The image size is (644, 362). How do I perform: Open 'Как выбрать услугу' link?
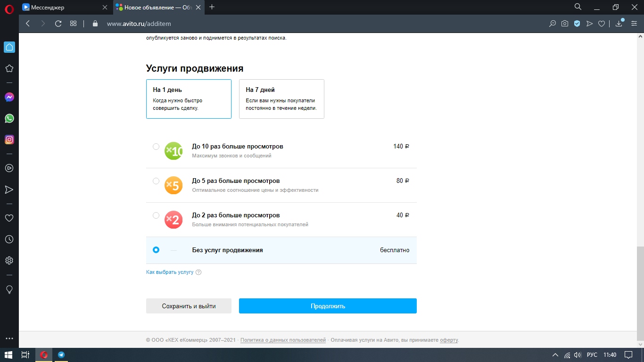pos(170,272)
